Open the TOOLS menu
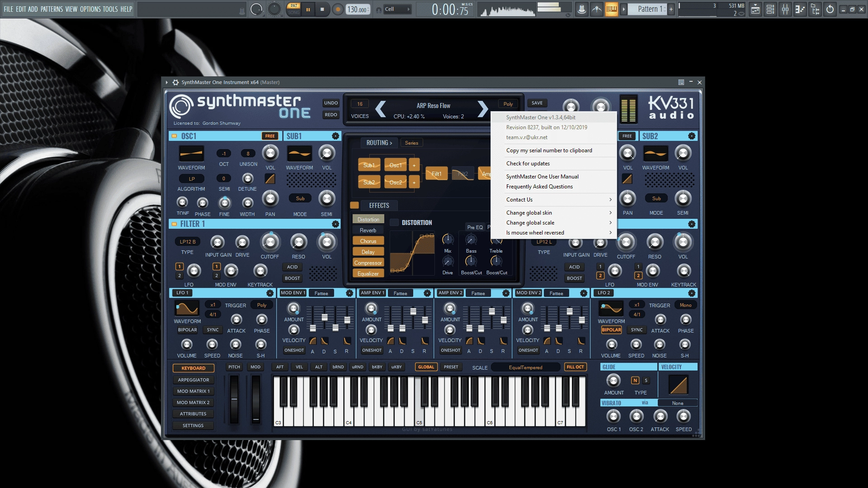The width and height of the screenshot is (868, 488). click(110, 9)
